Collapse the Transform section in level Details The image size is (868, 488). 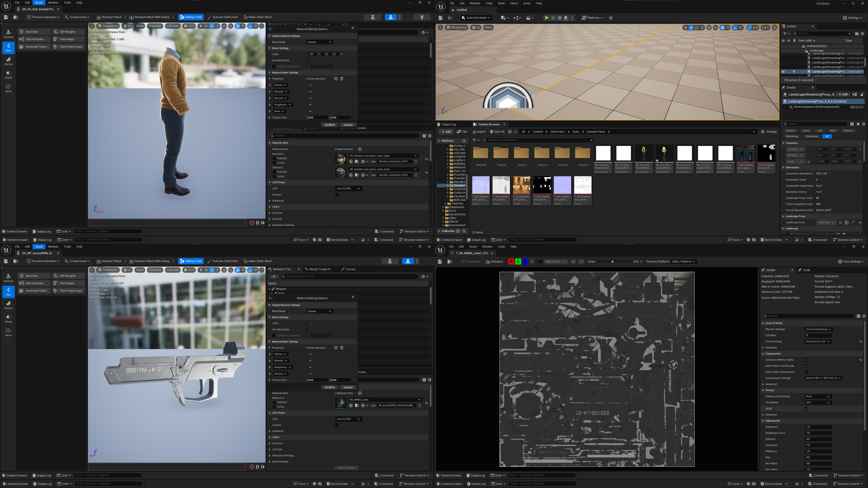point(783,143)
